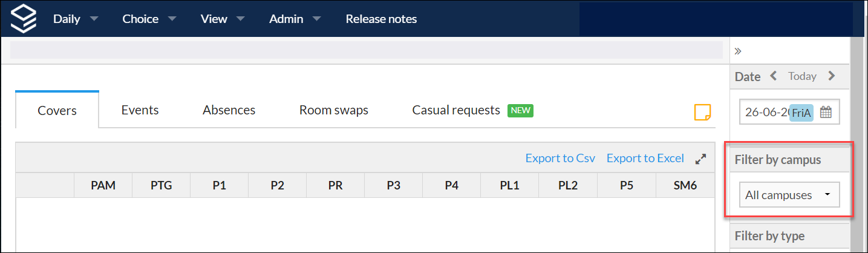Screen dimensions: 868x253
Task: Open the Room swaps tab
Action: 333,110
